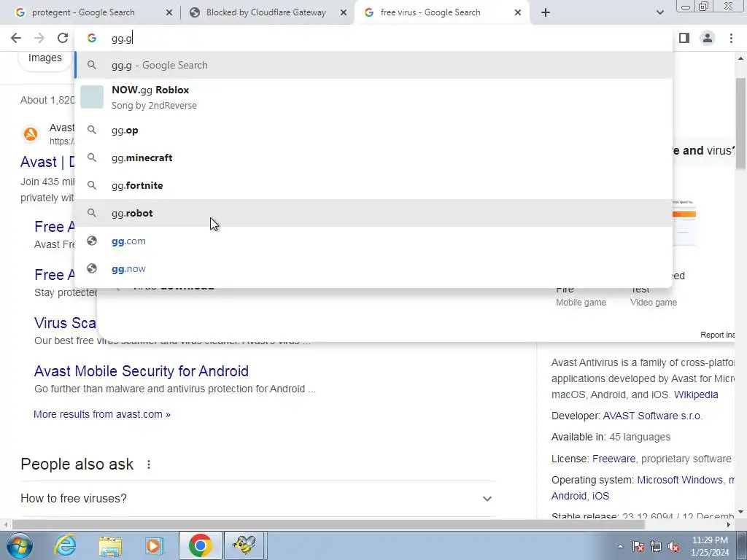Click the Chrome taskbar icon
The width and height of the screenshot is (747, 560).
tap(201, 545)
